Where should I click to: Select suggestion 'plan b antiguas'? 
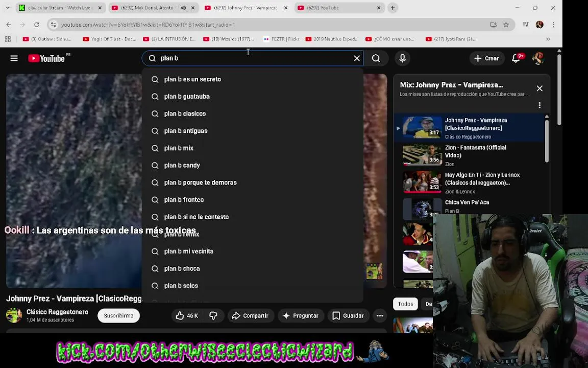click(x=252, y=131)
